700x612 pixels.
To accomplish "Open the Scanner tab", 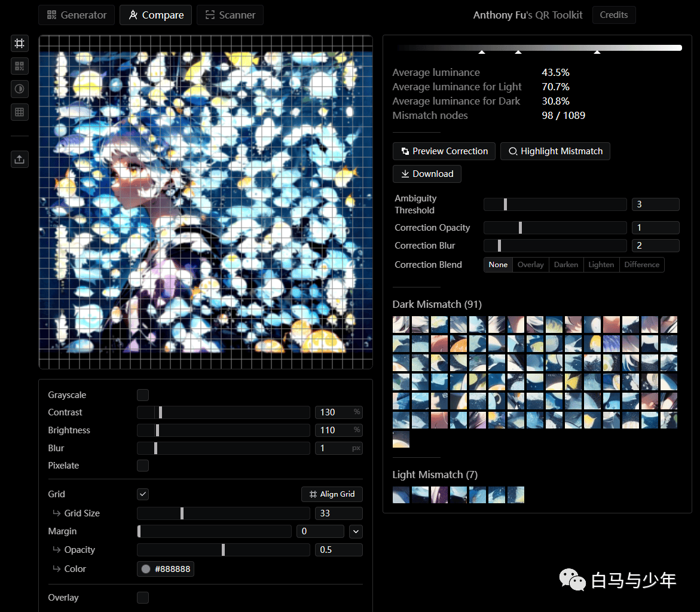I will [230, 15].
